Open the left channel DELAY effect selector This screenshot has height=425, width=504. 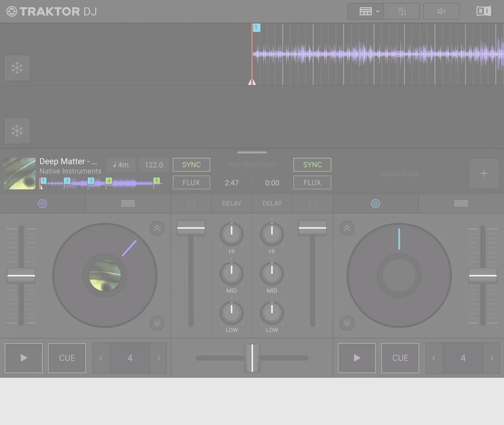point(232,204)
